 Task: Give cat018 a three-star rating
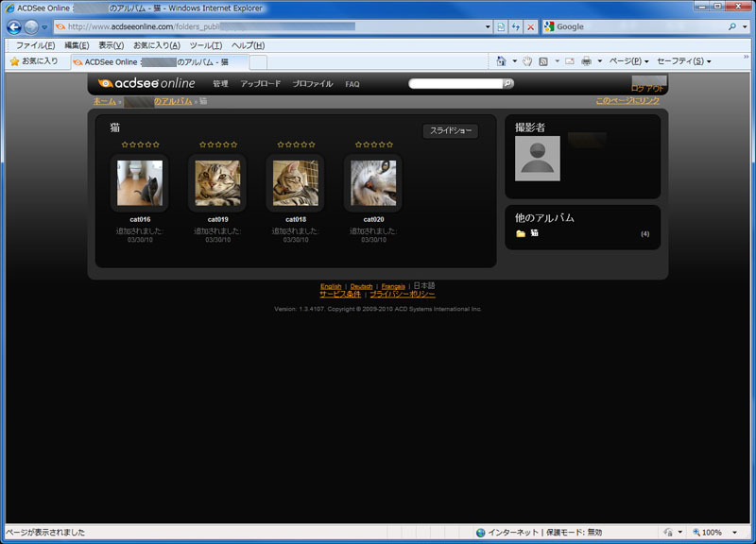coord(297,144)
